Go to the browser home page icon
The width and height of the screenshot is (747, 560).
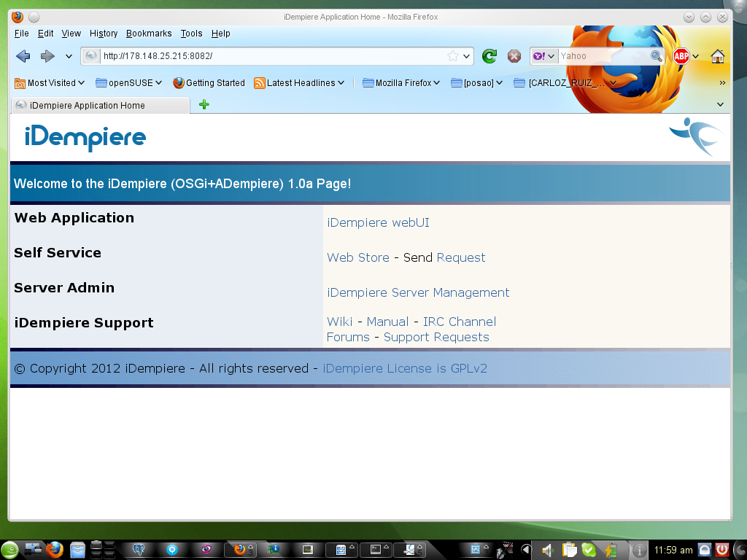coord(718,56)
